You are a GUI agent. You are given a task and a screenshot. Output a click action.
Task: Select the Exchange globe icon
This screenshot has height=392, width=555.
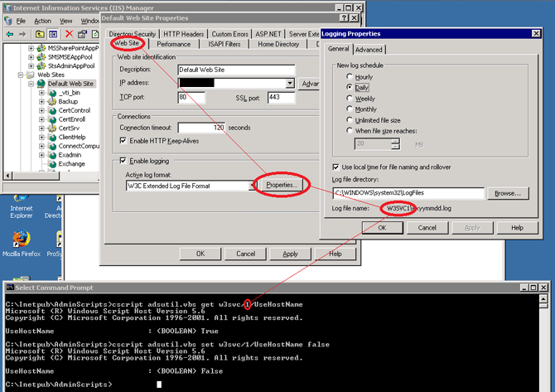[52, 163]
